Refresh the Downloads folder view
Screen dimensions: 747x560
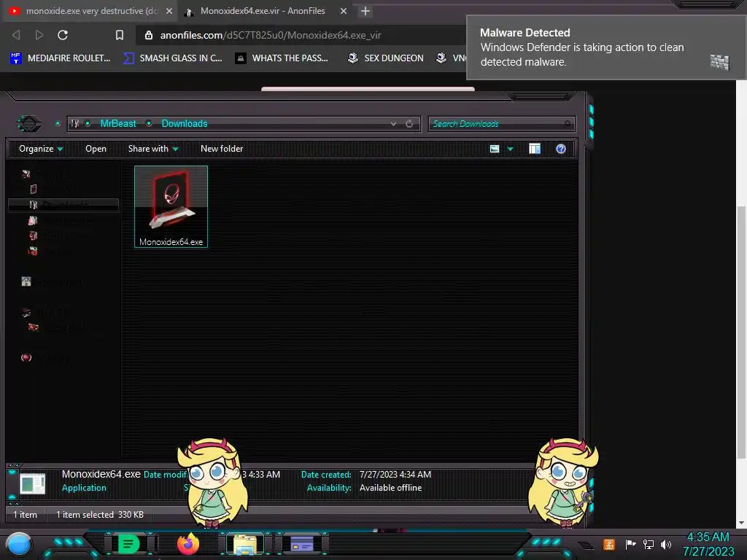(409, 124)
